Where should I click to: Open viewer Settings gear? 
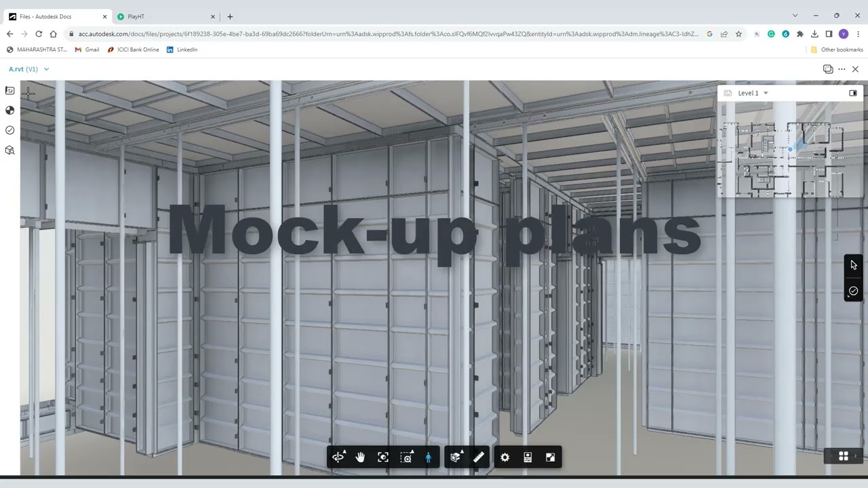pyautogui.click(x=505, y=457)
